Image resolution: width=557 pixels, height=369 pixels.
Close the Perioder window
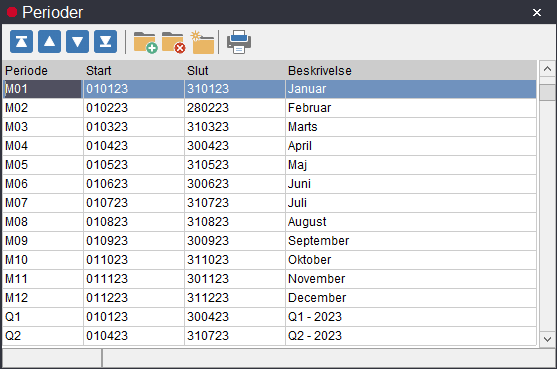pyautogui.click(x=537, y=12)
